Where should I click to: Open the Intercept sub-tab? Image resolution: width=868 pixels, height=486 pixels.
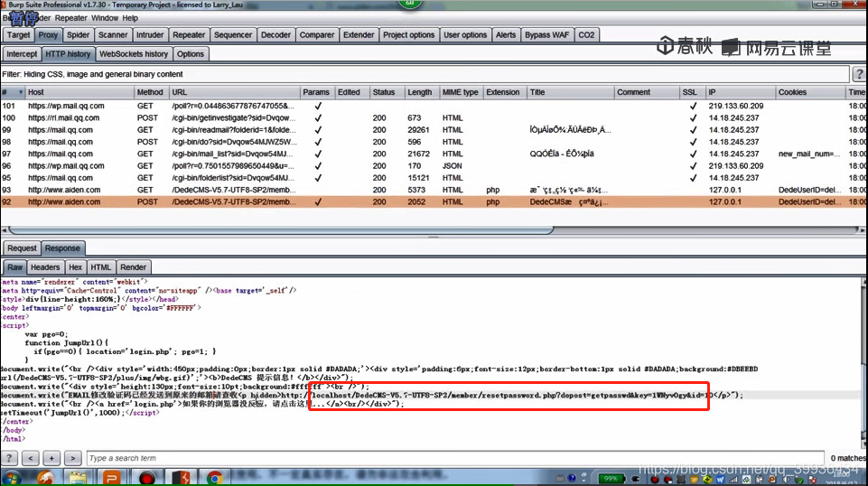[x=22, y=54]
